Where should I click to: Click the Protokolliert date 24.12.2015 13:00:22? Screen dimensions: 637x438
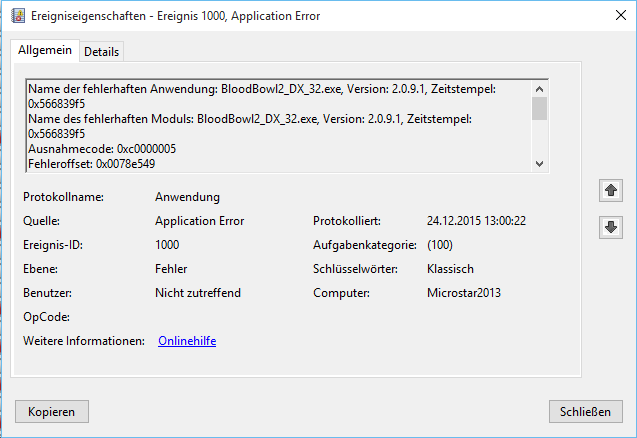476,221
